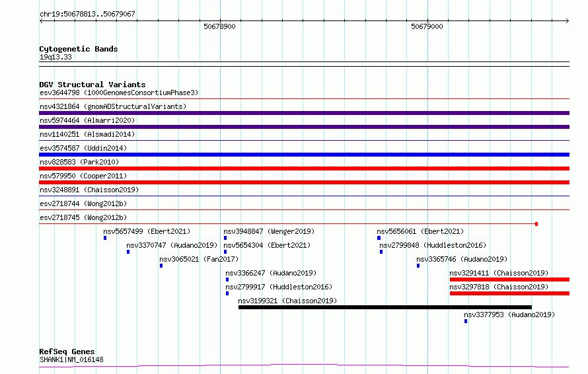Open nsv3948847 (Wenger2019) variant label
The height and width of the screenshot is (374, 588).
point(269,231)
